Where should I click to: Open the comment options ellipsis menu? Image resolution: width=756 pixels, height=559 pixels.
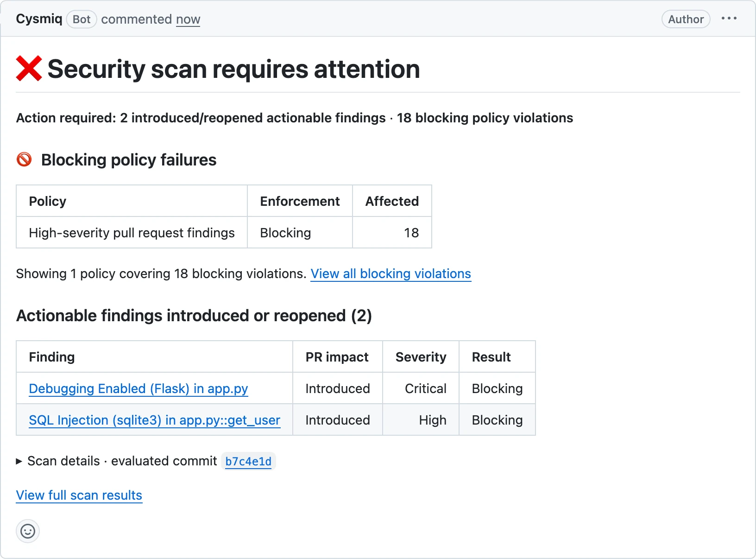click(729, 19)
